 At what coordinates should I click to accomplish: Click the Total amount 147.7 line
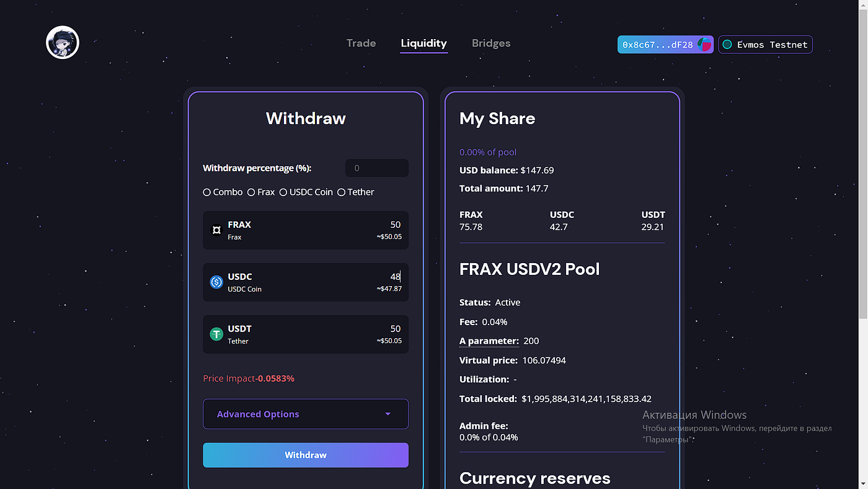pyautogui.click(x=504, y=188)
